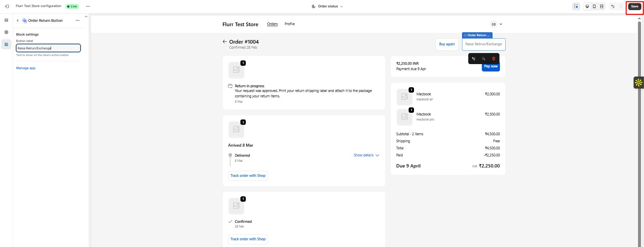Viewport: 644px width, 247px height.
Task: Click into the Button label text field
Action: click(48, 48)
